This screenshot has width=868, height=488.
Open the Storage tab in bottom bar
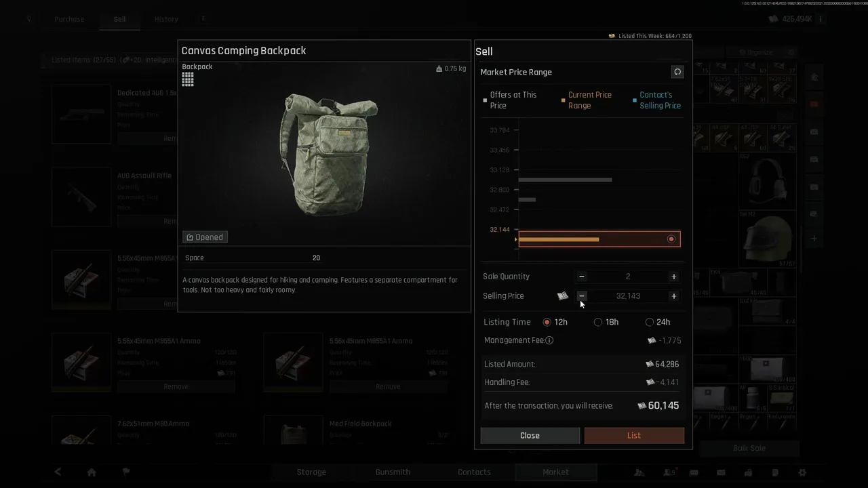311,472
